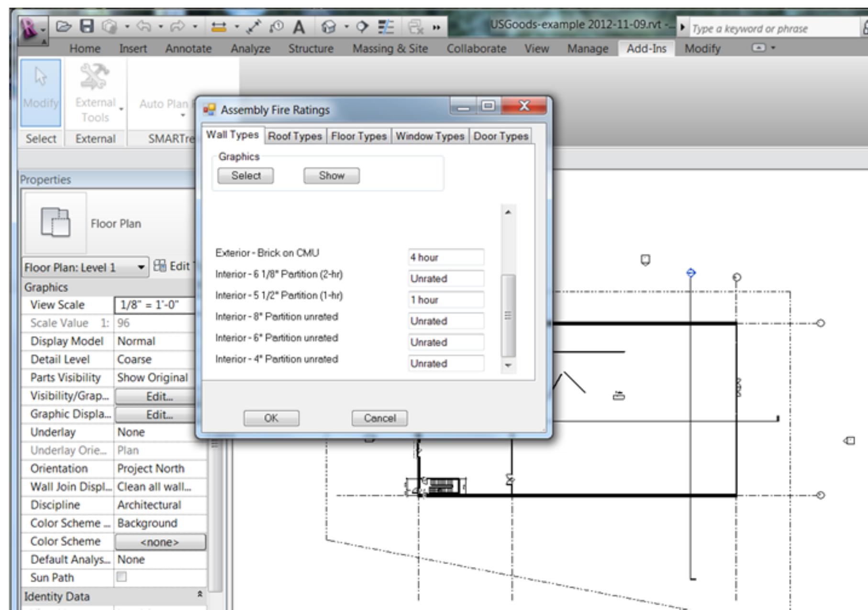This screenshot has height=610, width=868.
Task: Click the dialog scrollbar up arrow
Action: point(508,212)
